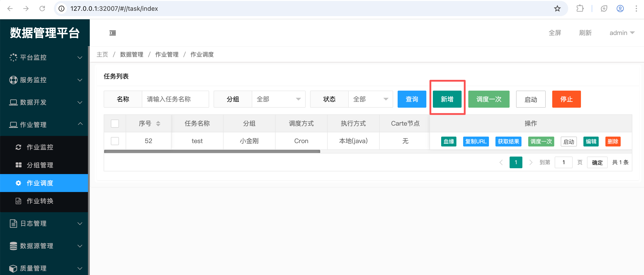Toggle the select-all checkbox in table header
Image resolution: width=644 pixels, height=275 pixels.
pos(115,123)
